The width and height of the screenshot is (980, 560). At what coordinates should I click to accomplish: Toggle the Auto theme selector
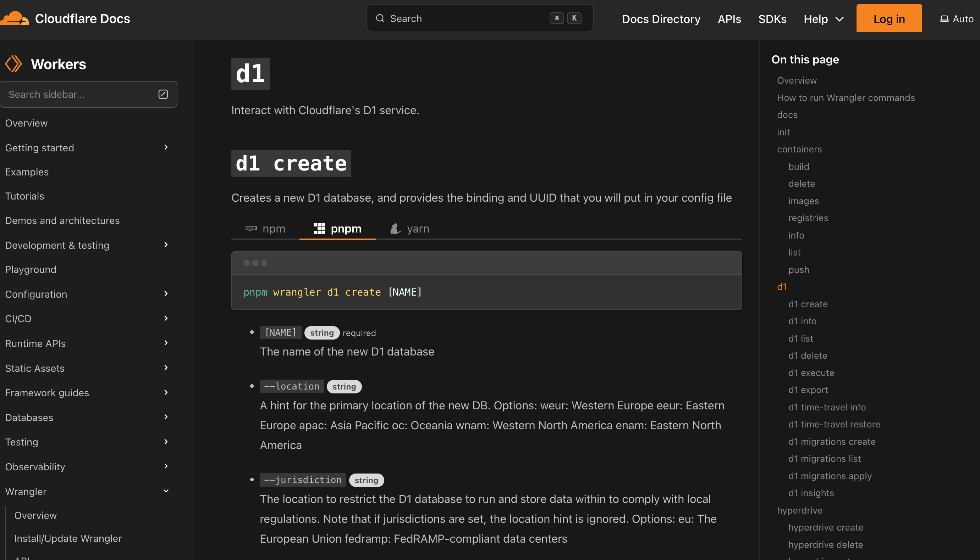point(957,19)
